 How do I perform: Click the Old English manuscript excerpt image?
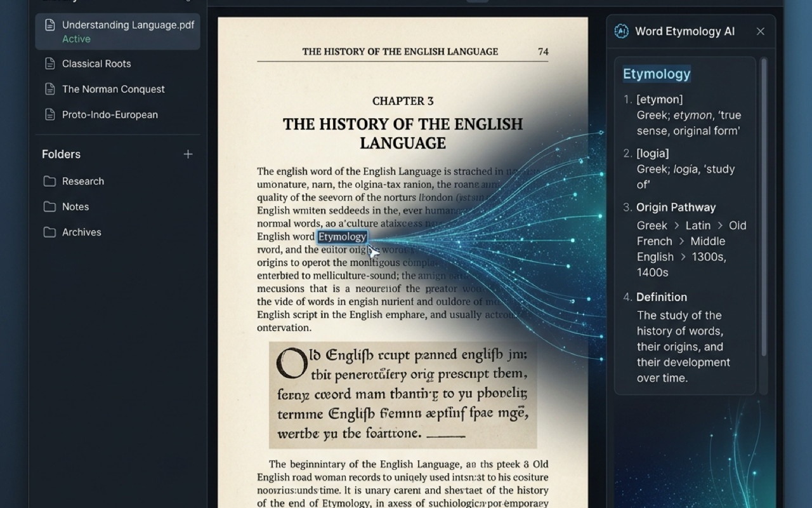403,395
